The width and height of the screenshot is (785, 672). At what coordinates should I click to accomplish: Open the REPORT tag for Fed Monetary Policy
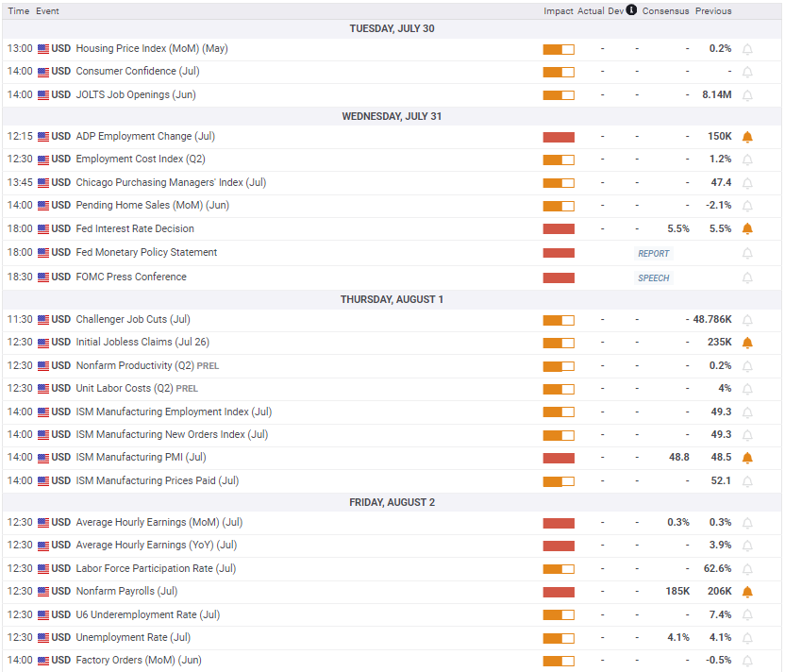[653, 253]
